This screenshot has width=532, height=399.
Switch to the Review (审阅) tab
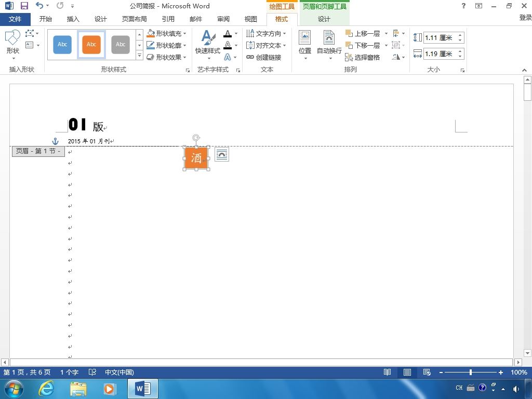coord(223,19)
